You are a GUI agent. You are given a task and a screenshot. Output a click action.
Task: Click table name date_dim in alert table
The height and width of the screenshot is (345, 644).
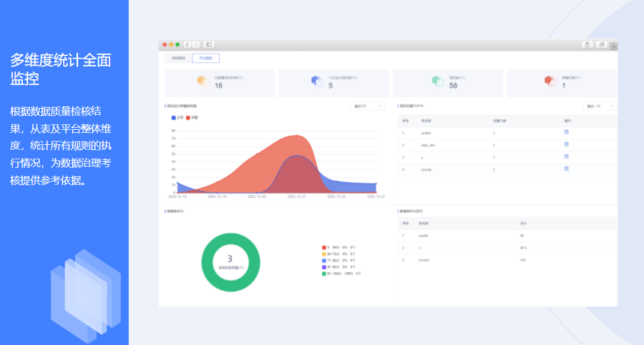pos(428,145)
